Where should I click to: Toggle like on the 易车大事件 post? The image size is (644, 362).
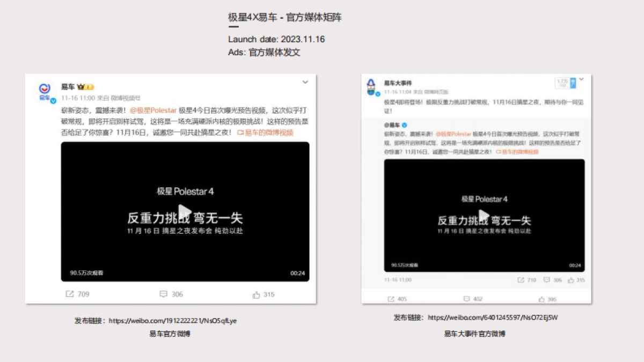pos(541,298)
